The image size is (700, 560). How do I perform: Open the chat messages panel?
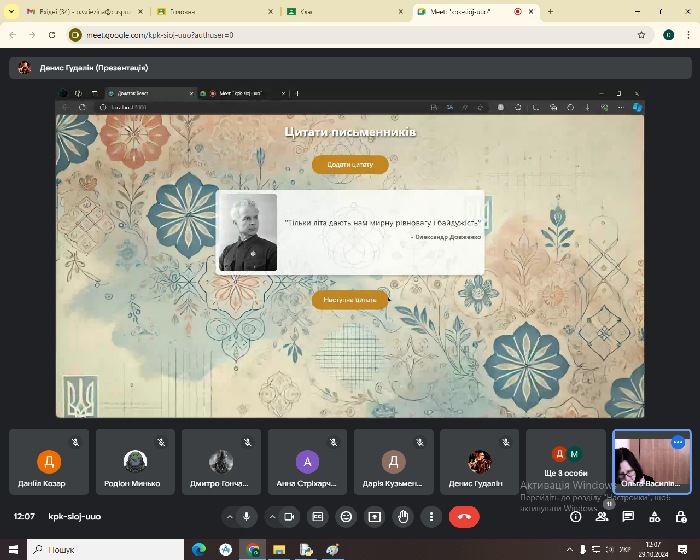[x=628, y=517]
